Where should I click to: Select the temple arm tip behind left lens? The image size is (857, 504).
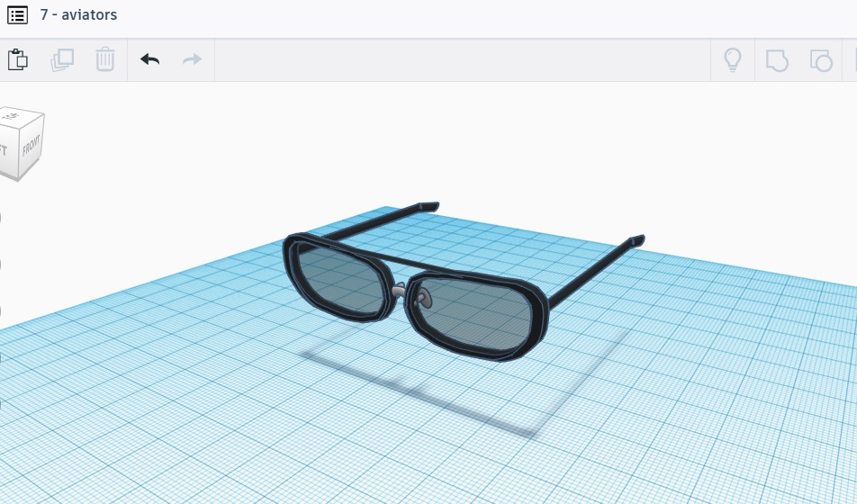pos(428,207)
